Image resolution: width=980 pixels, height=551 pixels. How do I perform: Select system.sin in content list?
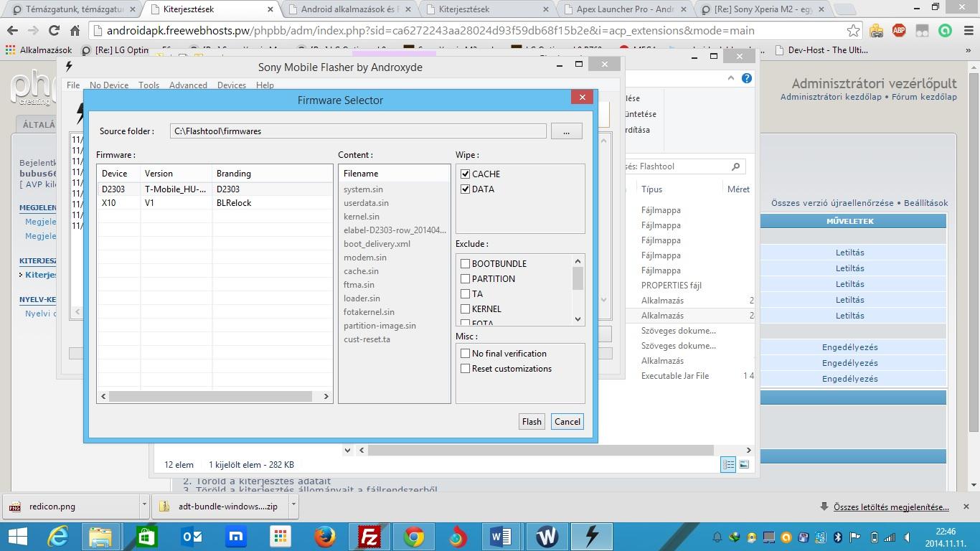tap(363, 189)
